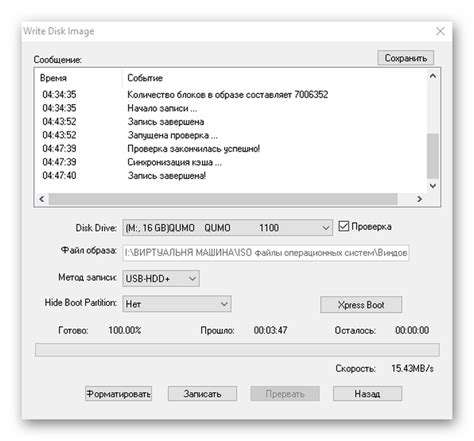474x441 pixels.
Task: Click the Форматировать button
Action: click(118, 394)
